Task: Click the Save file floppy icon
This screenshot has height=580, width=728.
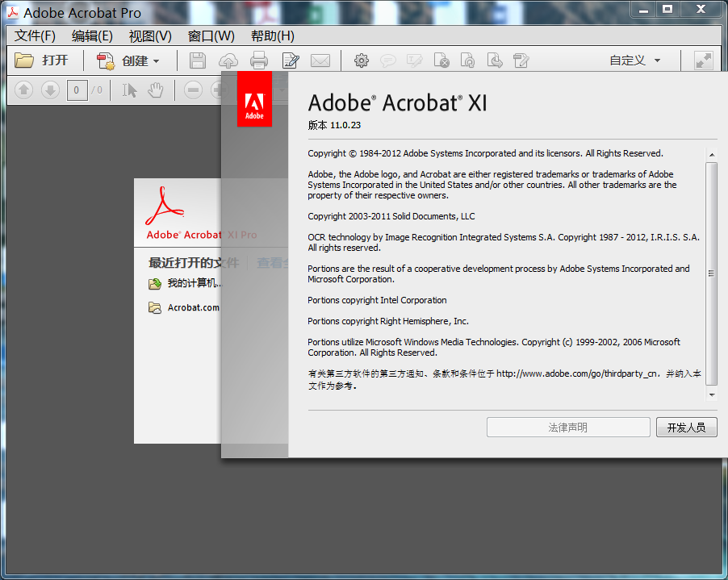Action: pyautogui.click(x=198, y=61)
